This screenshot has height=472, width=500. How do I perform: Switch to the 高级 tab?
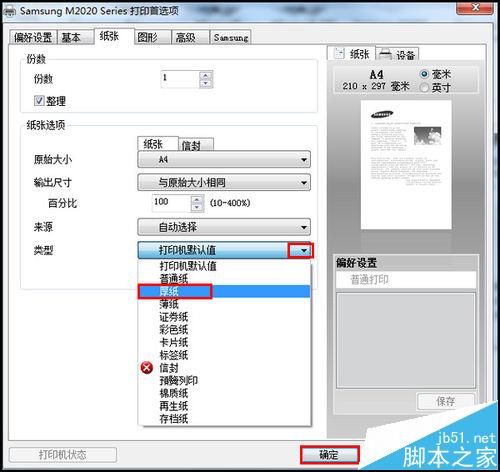click(x=190, y=37)
